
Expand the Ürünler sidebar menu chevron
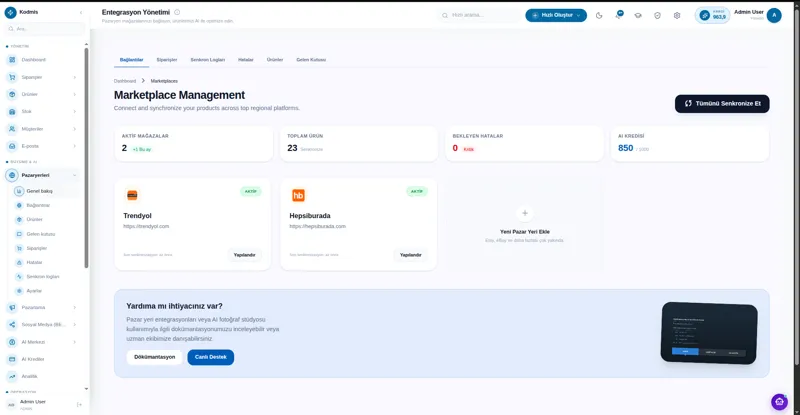point(74,94)
